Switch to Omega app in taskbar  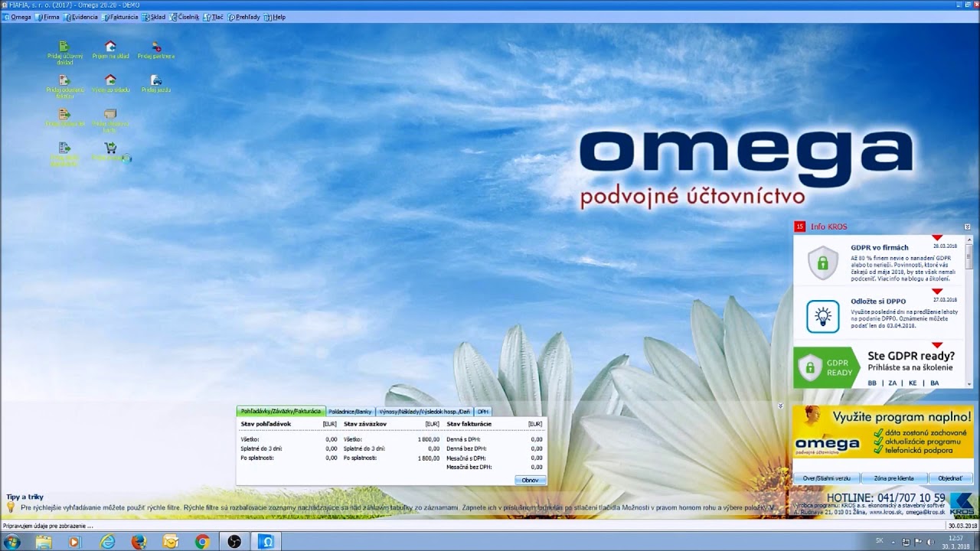[x=266, y=542]
